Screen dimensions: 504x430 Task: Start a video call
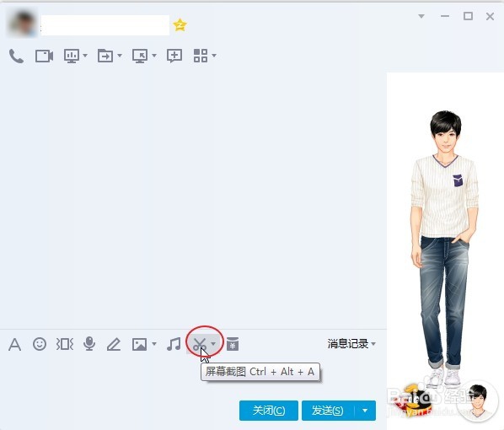pos(44,56)
